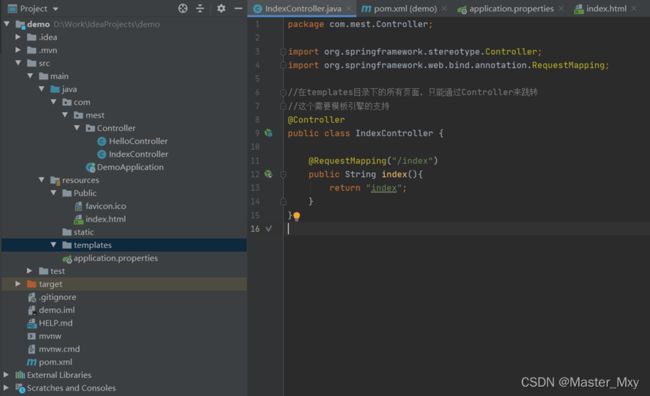Collapse the com package
This screenshot has width=650, height=396.
[x=53, y=102]
